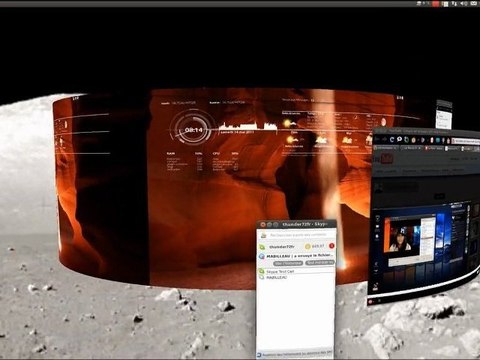480x360 pixels.
Task: Switch to the third browser tab
Action: (x=433, y=149)
